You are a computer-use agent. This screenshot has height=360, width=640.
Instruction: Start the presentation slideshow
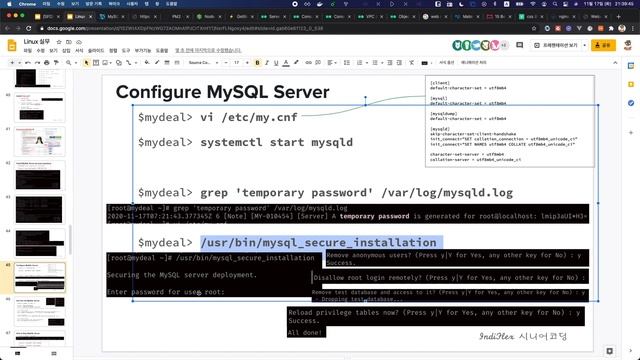[556, 45]
